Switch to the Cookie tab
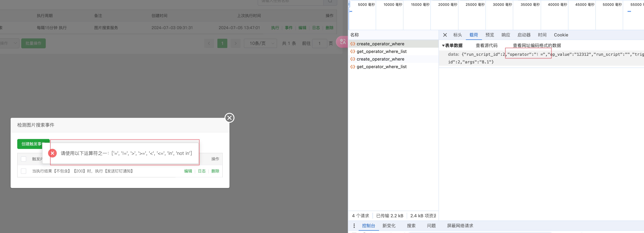This screenshot has width=644, height=233. pyautogui.click(x=561, y=35)
